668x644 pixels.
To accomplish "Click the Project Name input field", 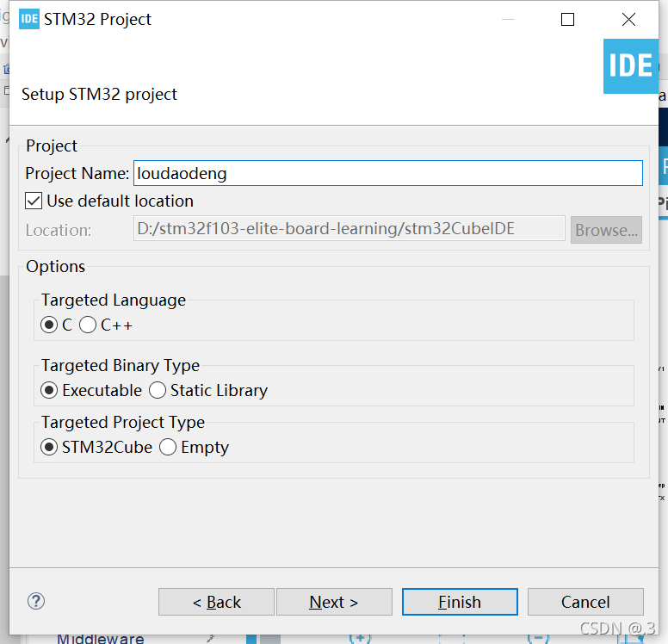I will coord(388,173).
